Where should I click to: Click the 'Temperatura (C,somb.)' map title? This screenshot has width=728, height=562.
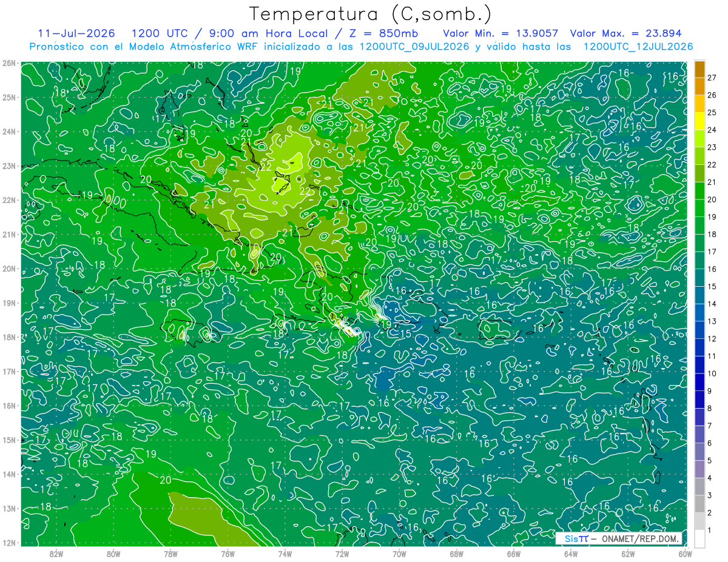(x=371, y=14)
